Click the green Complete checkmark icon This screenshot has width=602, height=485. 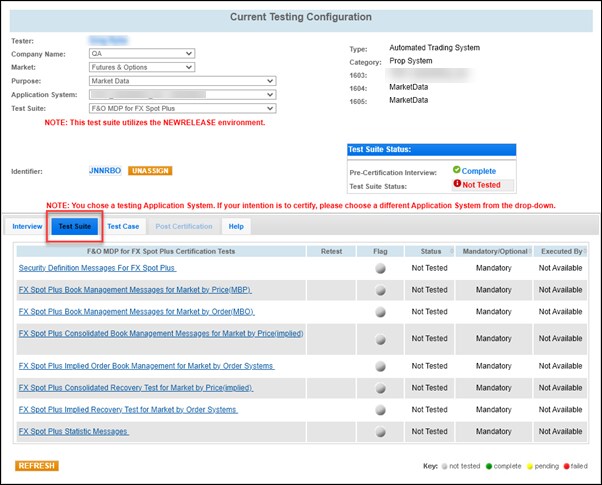pos(456,171)
